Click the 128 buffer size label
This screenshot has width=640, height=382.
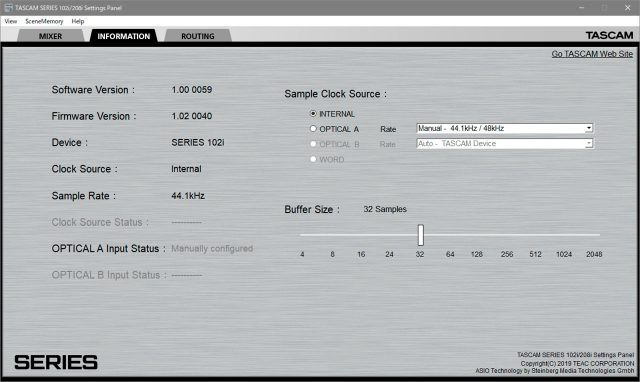pos(477,254)
